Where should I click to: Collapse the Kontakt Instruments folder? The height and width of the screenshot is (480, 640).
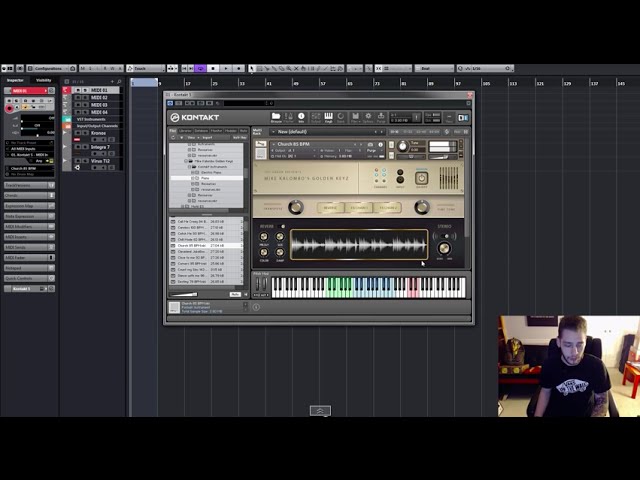coord(189,167)
